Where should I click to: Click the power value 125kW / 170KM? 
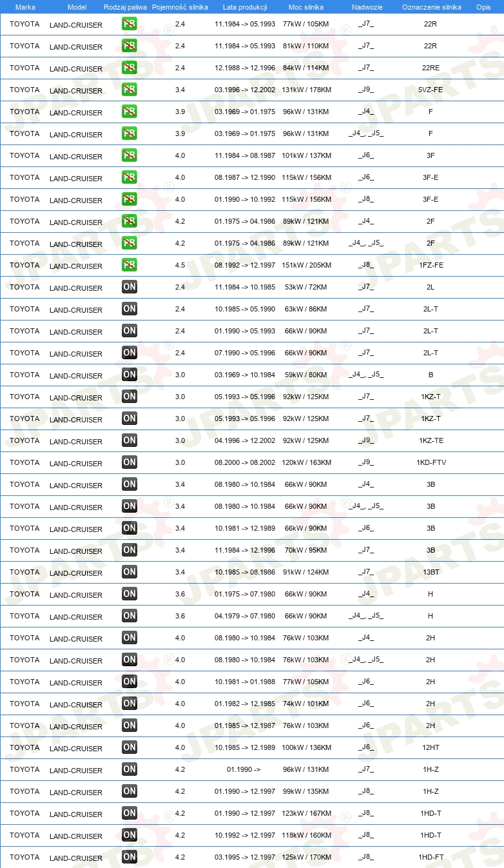[307, 857]
